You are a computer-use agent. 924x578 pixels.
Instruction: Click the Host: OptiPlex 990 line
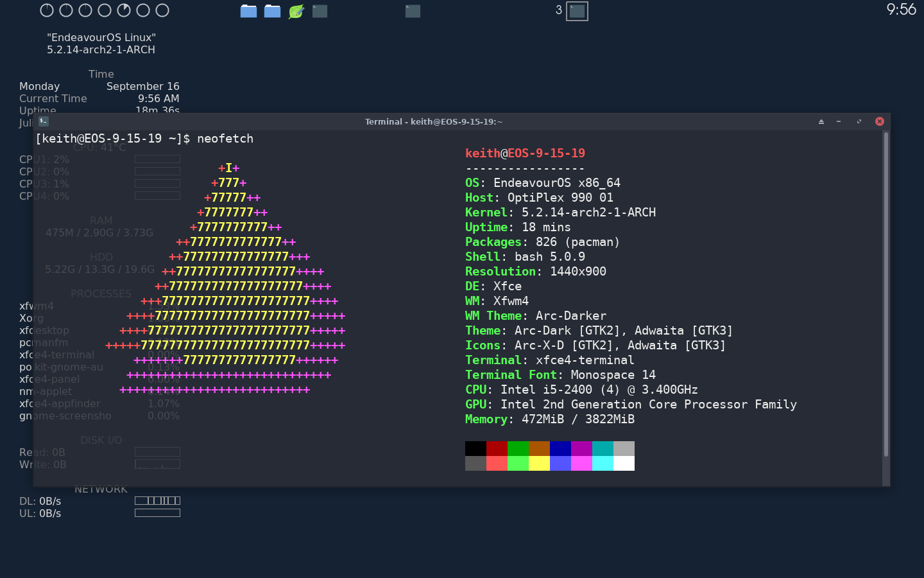[539, 198]
